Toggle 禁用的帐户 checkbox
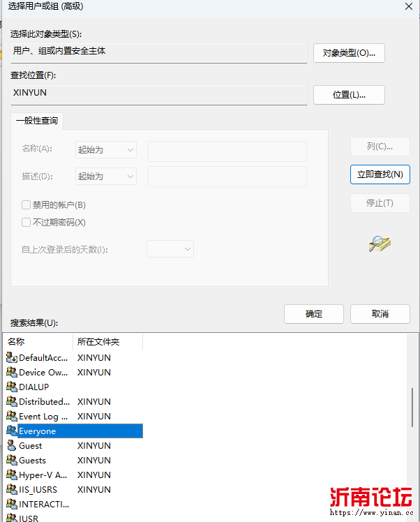Image resolution: width=420 pixels, height=522 pixels. point(27,205)
